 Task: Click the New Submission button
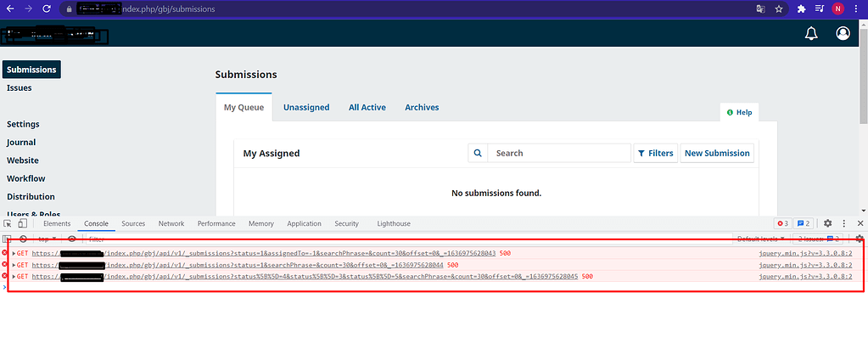[x=717, y=153]
